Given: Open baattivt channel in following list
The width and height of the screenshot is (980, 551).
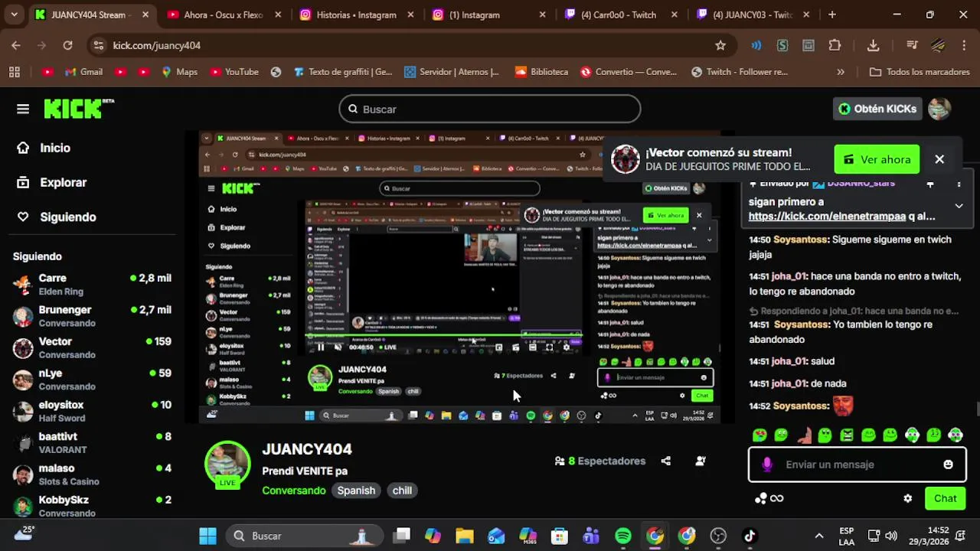Looking at the screenshot, I should (92, 442).
